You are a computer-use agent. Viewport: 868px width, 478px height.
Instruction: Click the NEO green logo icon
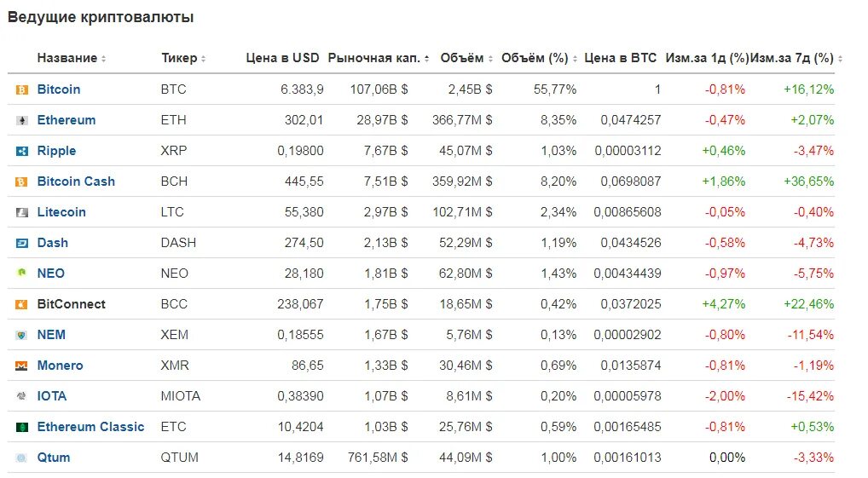pyautogui.click(x=21, y=274)
